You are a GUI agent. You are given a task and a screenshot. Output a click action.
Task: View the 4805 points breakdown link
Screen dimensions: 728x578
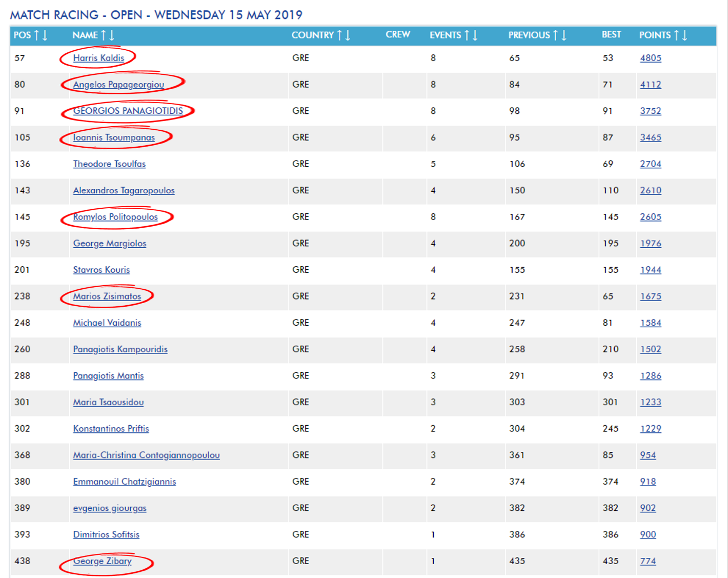point(650,58)
